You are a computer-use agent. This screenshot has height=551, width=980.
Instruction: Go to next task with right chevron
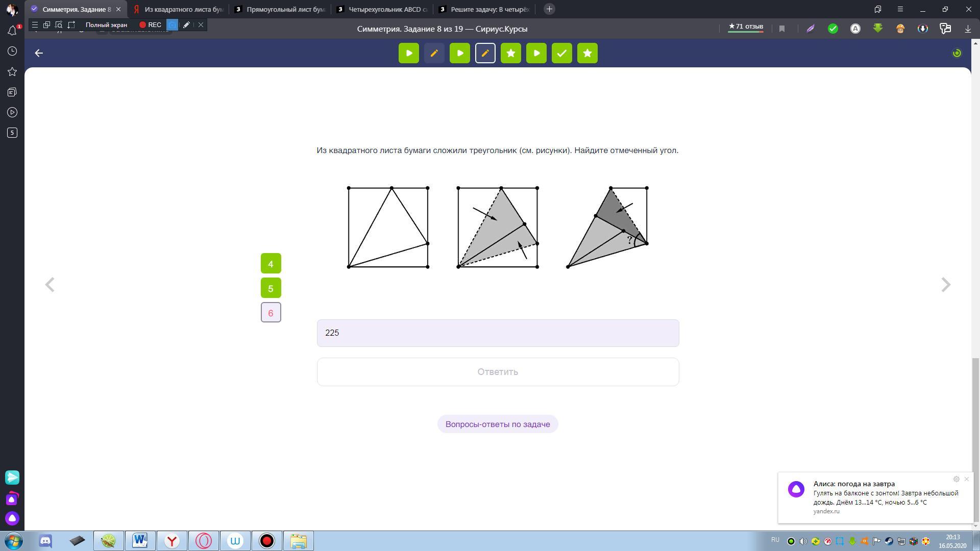[945, 285]
